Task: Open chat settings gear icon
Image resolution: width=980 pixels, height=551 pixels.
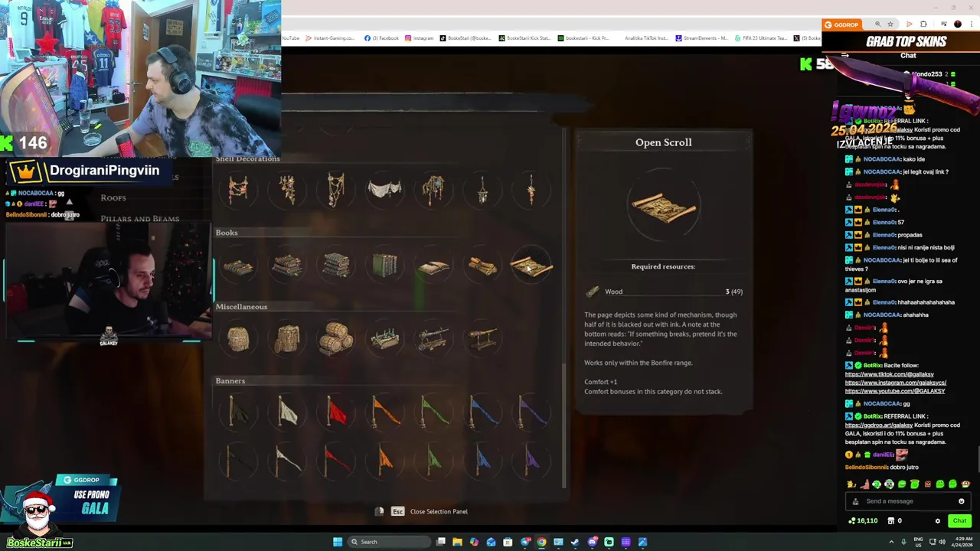Action: (937, 521)
